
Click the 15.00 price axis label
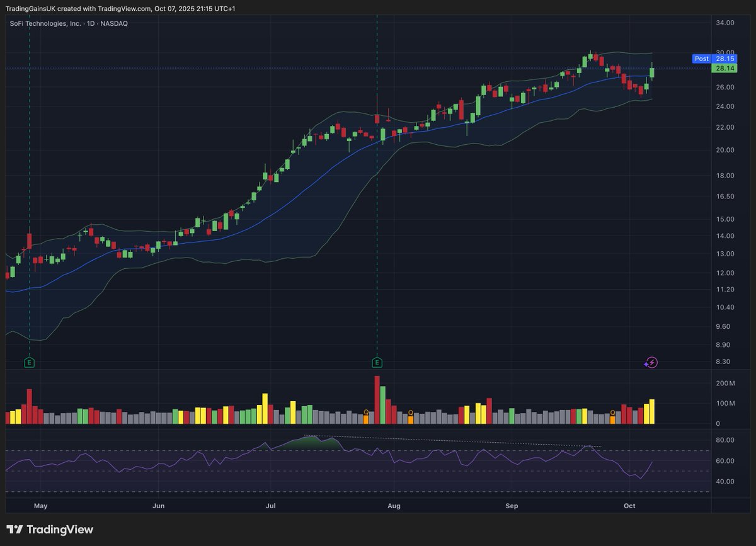(726, 219)
